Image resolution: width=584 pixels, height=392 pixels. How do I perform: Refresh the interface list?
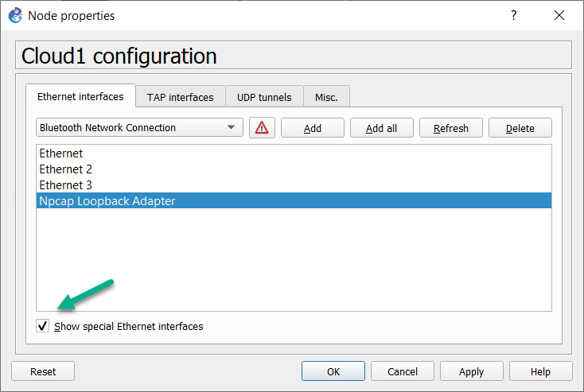tap(450, 128)
